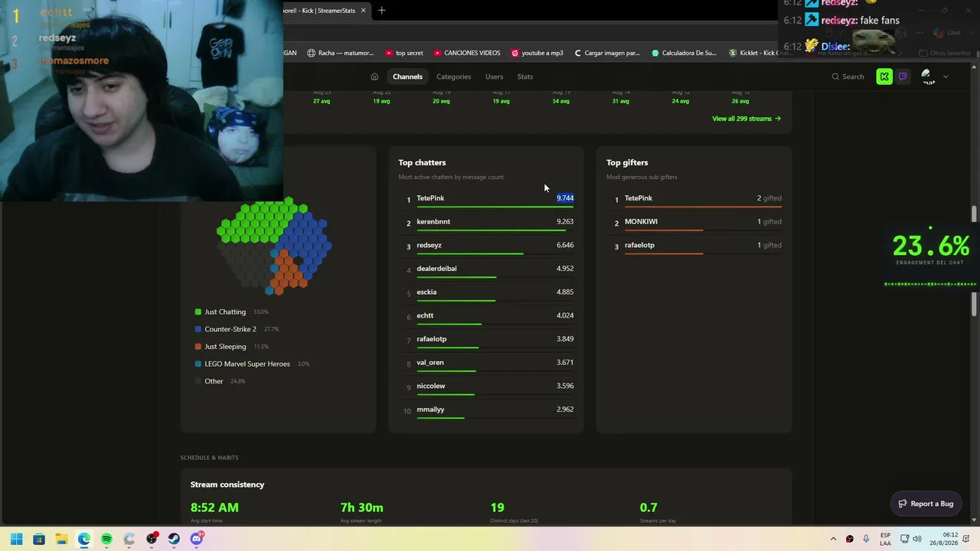Open the youtube a mp3 bookmark
980x551 pixels.
(x=537, y=53)
